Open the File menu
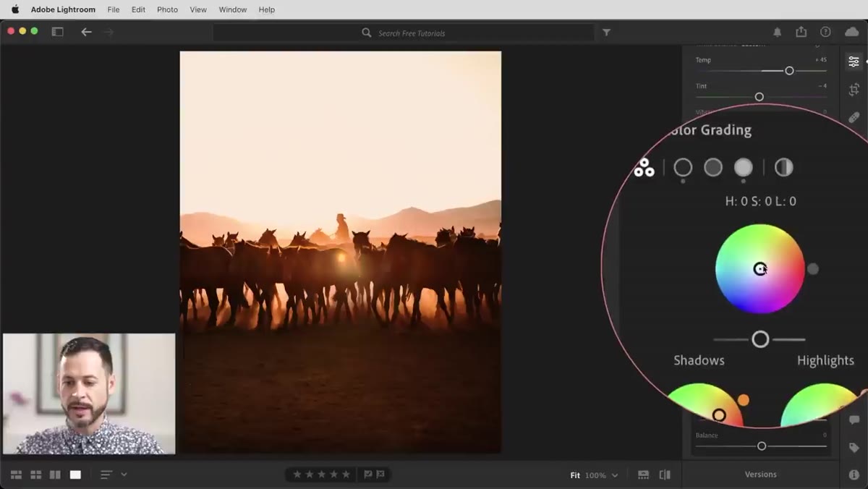 [114, 9]
